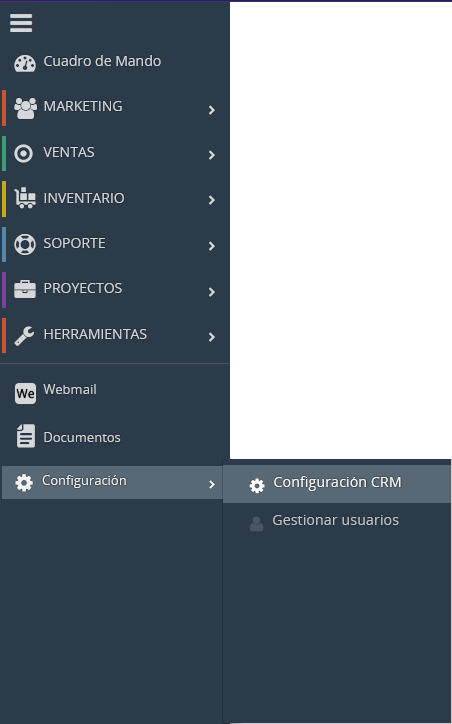452x724 pixels.
Task: Click the Soporte lifebuoy icon
Action: click(x=24, y=244)
